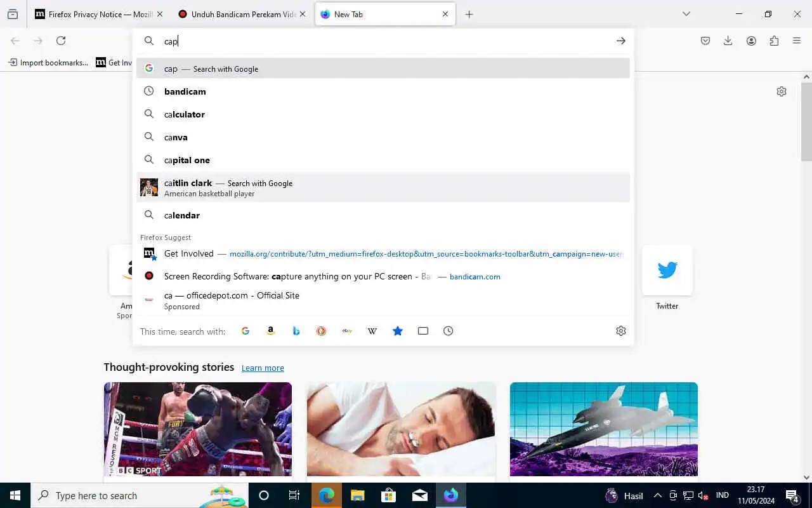The height and width of the screenshot is (508, 812).
Task: Search this time with Amazon icon
Action: (x=271, y=331)
